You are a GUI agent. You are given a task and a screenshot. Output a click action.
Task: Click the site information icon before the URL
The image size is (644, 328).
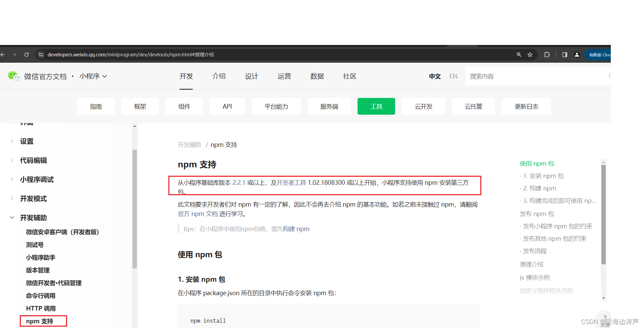(41, 54)
